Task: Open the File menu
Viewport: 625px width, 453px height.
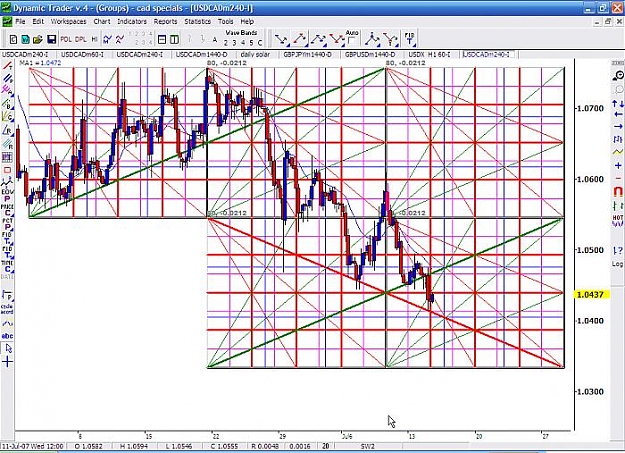Action: pos(20,22)
